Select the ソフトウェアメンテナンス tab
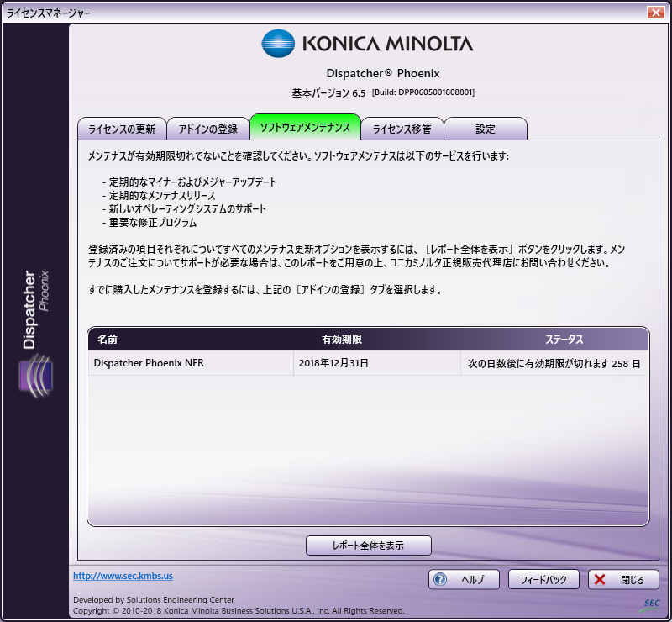Image resolution: width=672 pixels, height=622 pixels. point(305,128)
